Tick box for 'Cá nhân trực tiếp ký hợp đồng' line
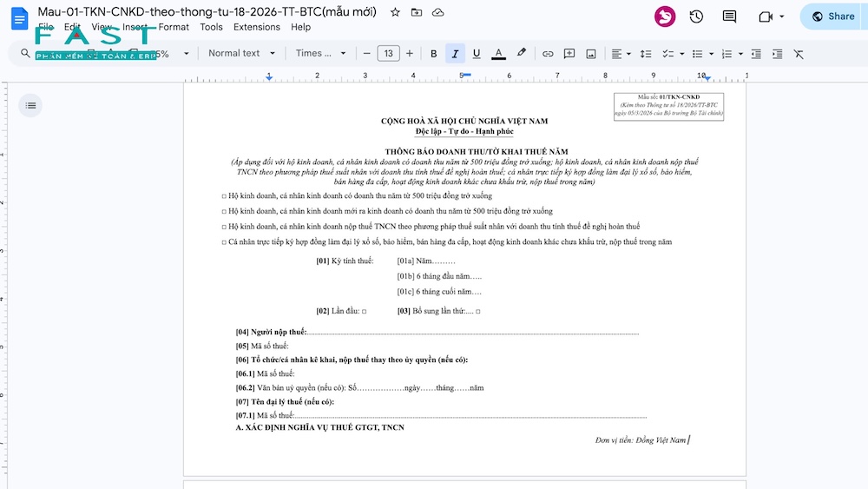The height and width of the screenshot is (489, 868). [x=224, y=242]
